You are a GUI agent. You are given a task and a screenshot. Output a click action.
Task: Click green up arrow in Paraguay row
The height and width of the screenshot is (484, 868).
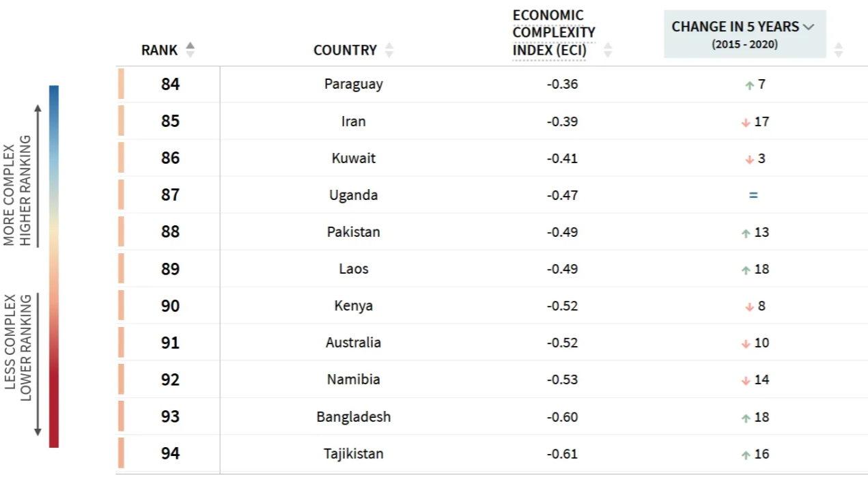coord(749,85)
